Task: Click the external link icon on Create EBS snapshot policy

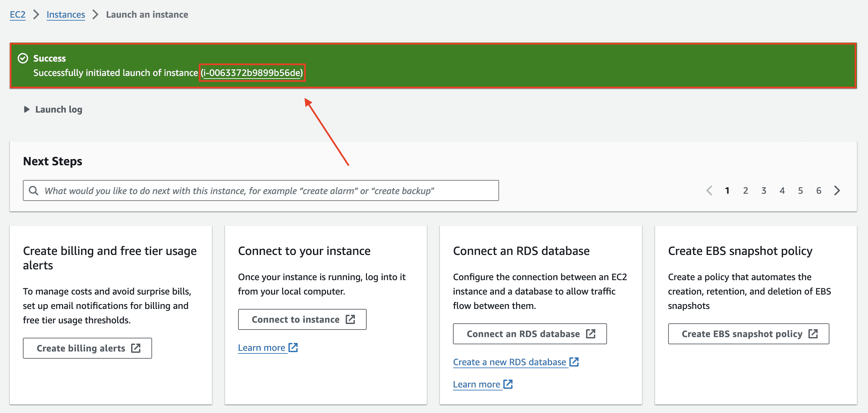Action: [x=813, y=334]
